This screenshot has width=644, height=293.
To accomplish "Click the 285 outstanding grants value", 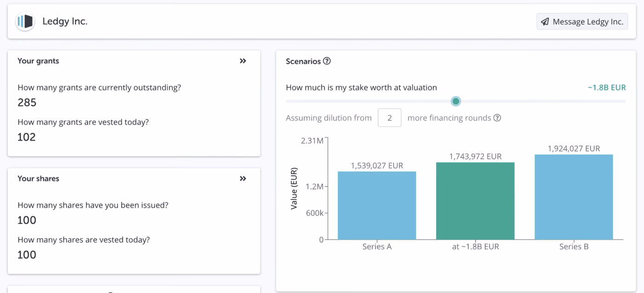I will click(27, 102).
